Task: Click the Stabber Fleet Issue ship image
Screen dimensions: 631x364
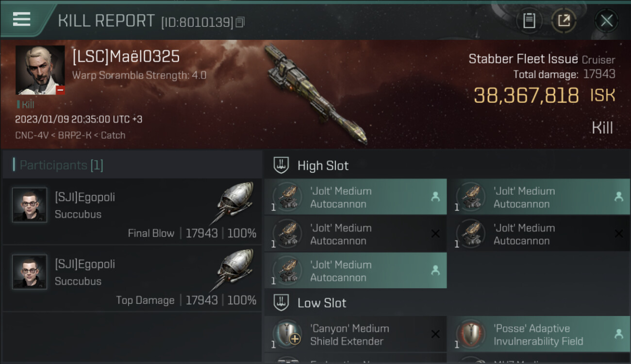Action: tap(316, 94)
